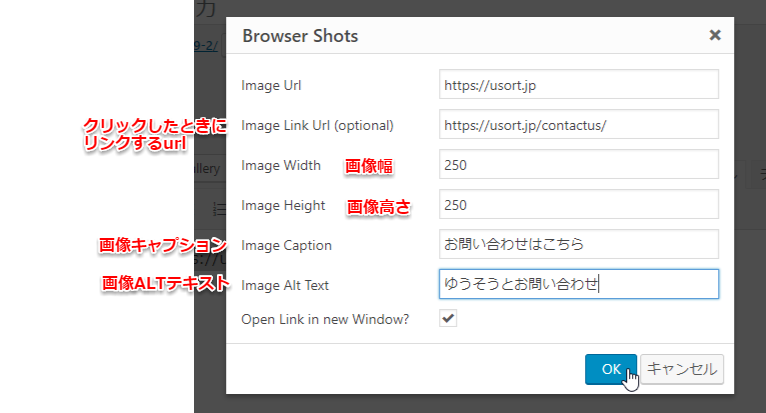Click the Image Width field
This screenshot has height=413, width=766.
578,165
